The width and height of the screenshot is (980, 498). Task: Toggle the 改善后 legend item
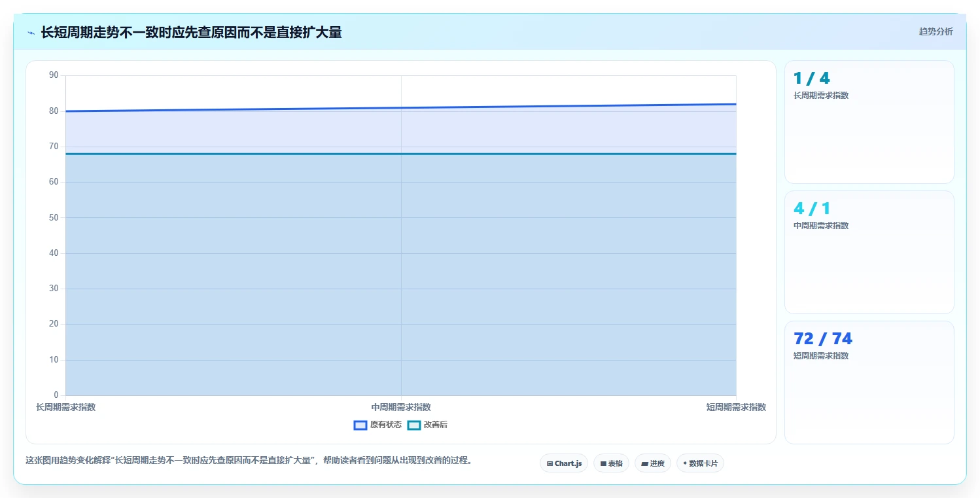tap(427, 425)
